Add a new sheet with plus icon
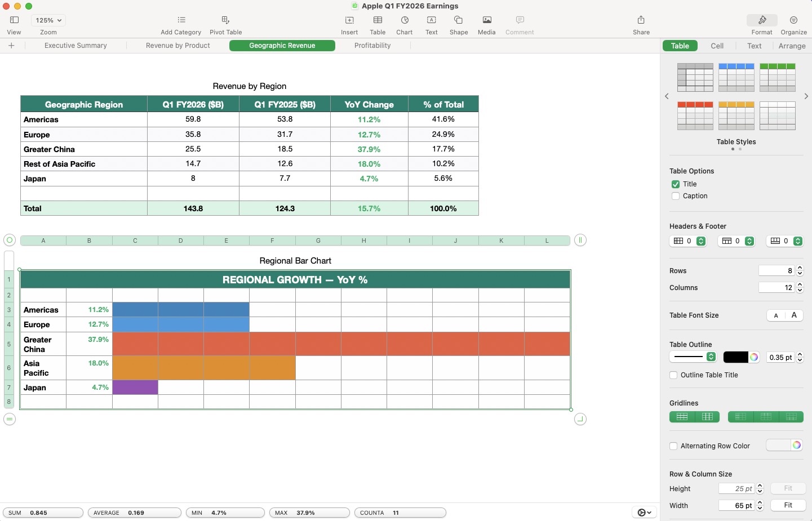 11,46
